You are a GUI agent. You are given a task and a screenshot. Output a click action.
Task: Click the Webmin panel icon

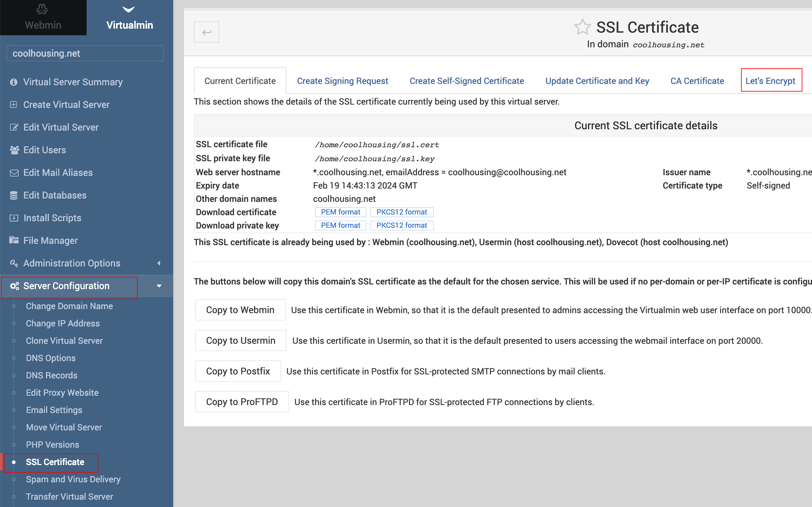click(x=43, y=9)
